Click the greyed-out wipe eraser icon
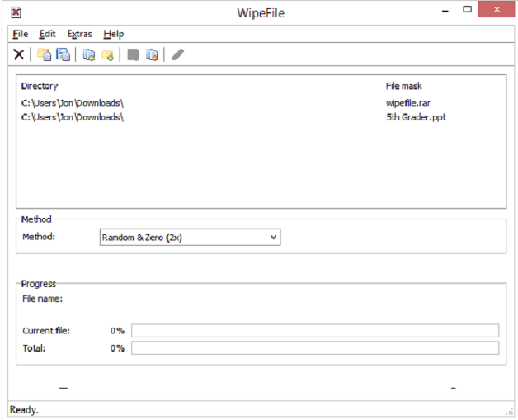Image resolution: width=518 pixels, height=420 pixels. [x=177, y=54]
